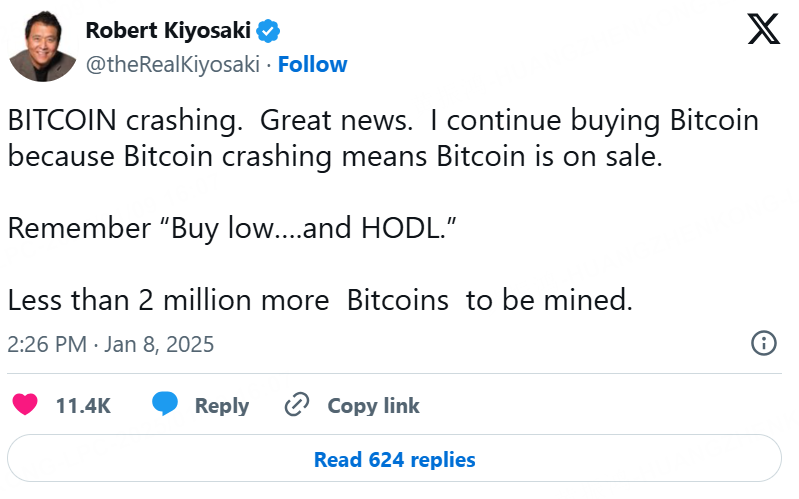Click the Reply label

pyautogui.click(x=221, y=405)
